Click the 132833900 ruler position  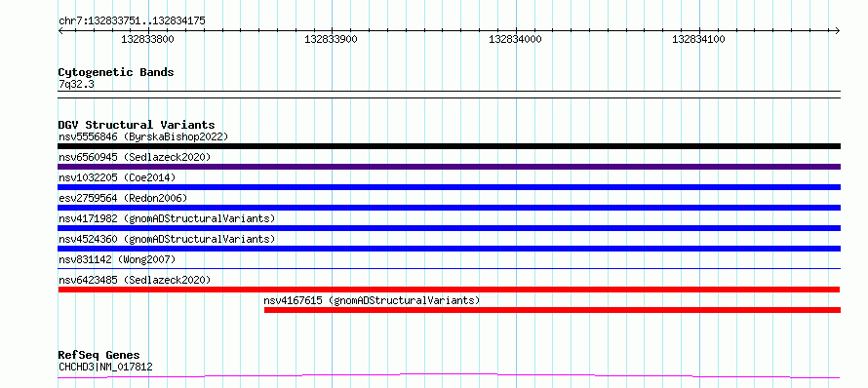(331, 39)
